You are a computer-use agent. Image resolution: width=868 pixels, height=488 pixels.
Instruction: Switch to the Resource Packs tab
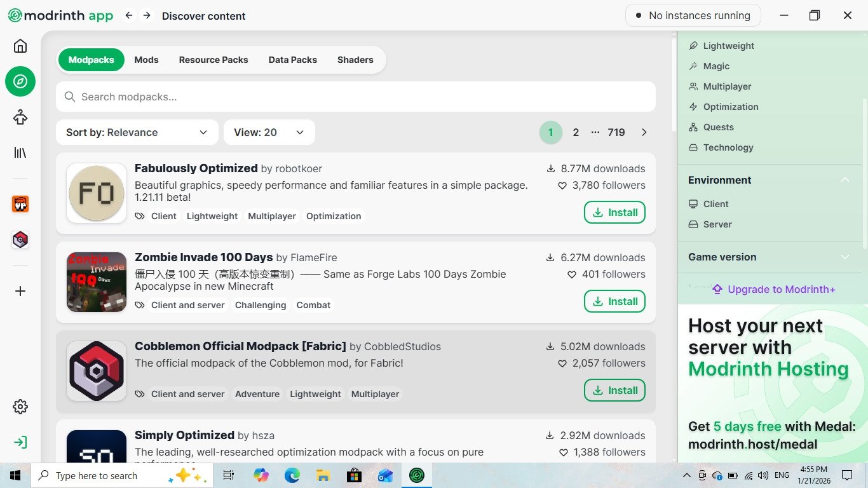(x=214, y=60)
